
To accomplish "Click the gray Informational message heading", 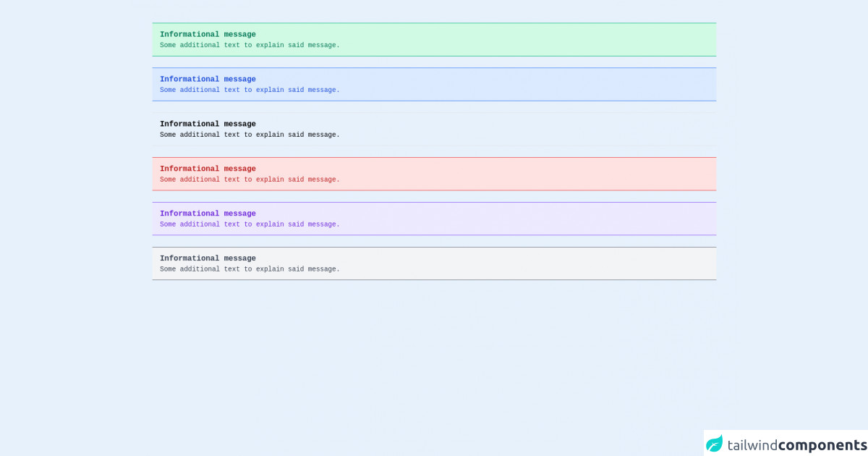I will (208, 258).
